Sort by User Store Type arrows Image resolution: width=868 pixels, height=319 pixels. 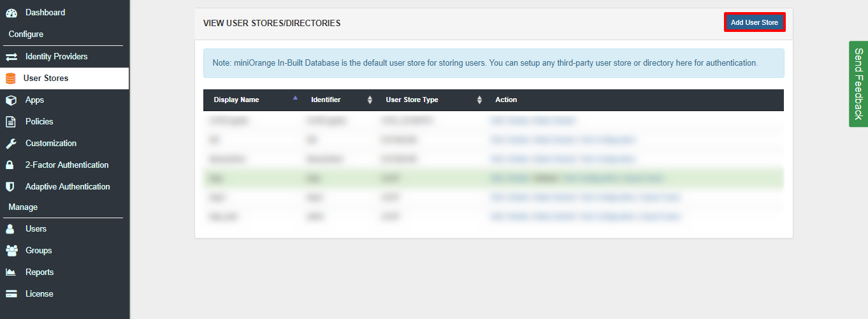pyautogui.click(x=480, y=100)
